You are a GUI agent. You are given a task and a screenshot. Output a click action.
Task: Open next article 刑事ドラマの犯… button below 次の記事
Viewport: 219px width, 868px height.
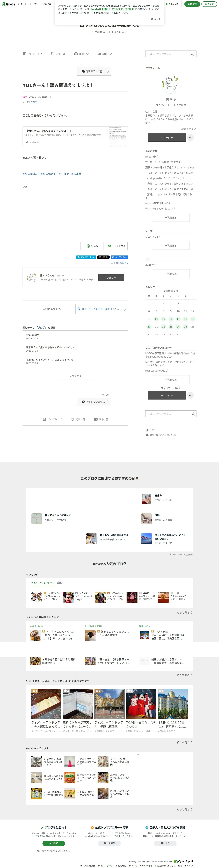[x=94, y=402]
